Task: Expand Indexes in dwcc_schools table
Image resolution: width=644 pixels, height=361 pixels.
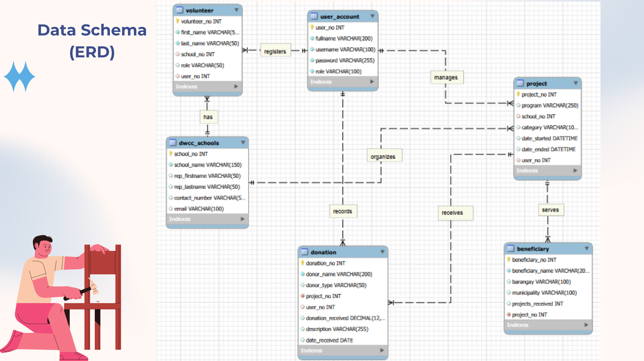Action: coord(242,219)
